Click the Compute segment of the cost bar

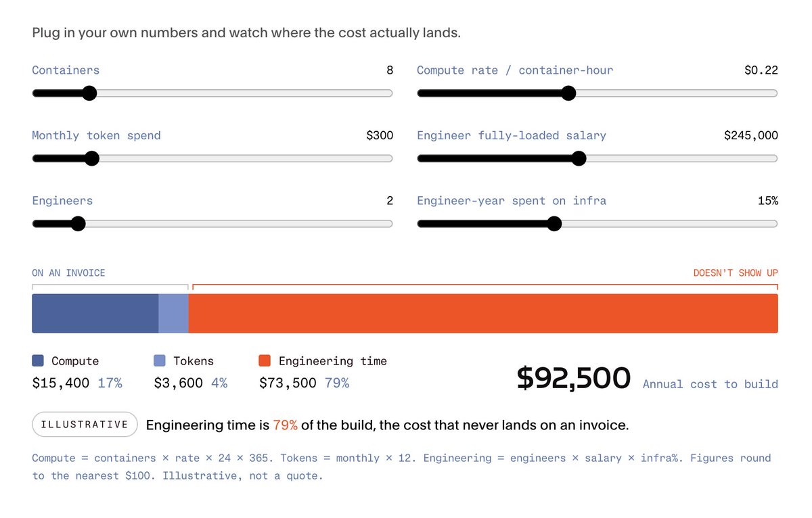click(95, 313)
